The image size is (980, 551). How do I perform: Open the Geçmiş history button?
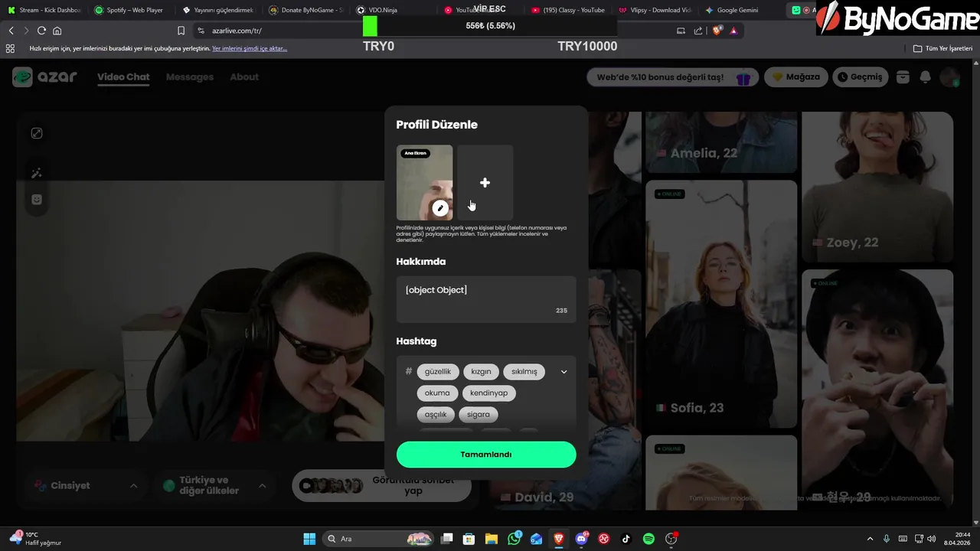click(x=860, y=77)
